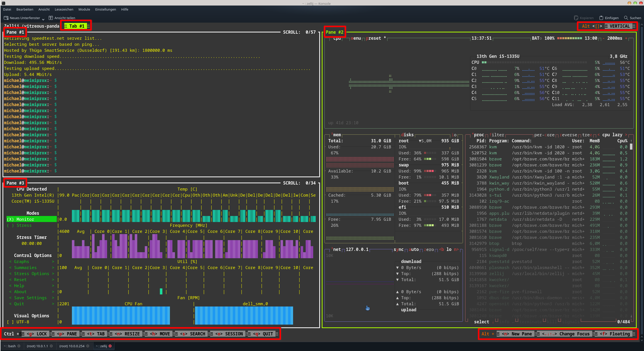The image size is (644, 351).
Task: Click root disk Used 36% meter
Action: pos(430,153)
